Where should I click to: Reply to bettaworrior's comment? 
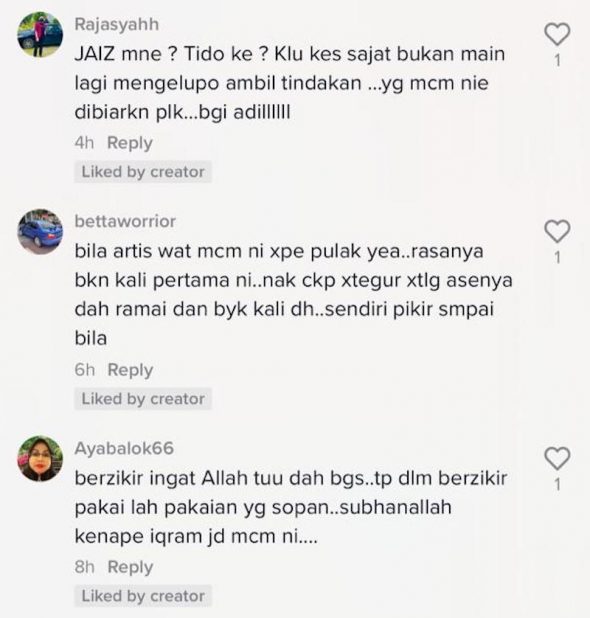(x=130, y=370)
